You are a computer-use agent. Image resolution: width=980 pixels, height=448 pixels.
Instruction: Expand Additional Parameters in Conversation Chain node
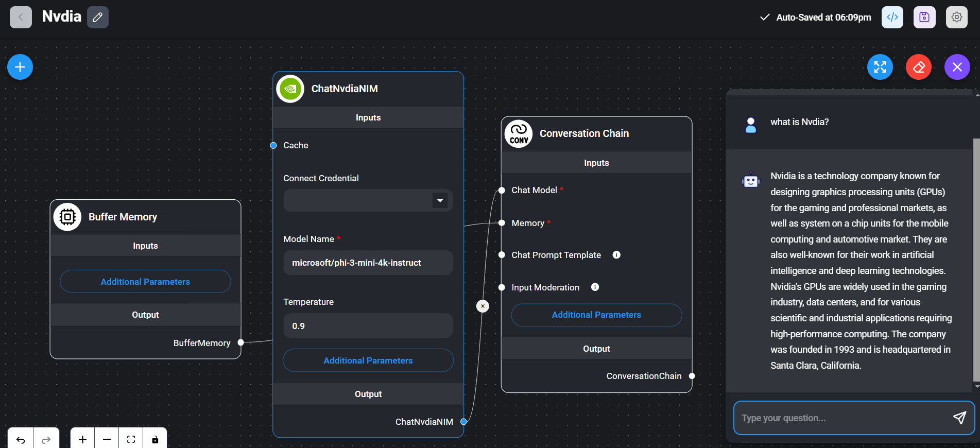coord(596,315)
